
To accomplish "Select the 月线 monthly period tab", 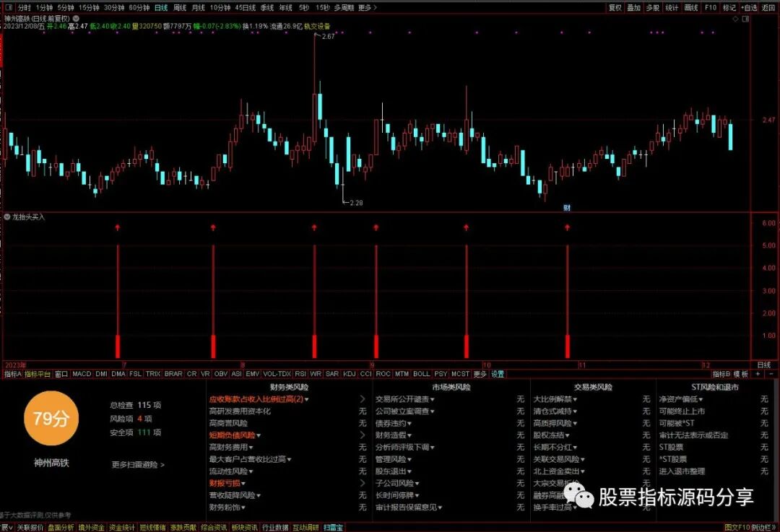I will (x=198, y=7).
